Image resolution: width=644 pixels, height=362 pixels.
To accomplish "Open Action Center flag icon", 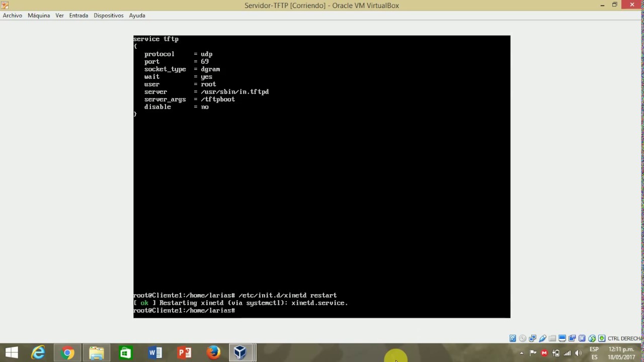I will tap(533, 353).
